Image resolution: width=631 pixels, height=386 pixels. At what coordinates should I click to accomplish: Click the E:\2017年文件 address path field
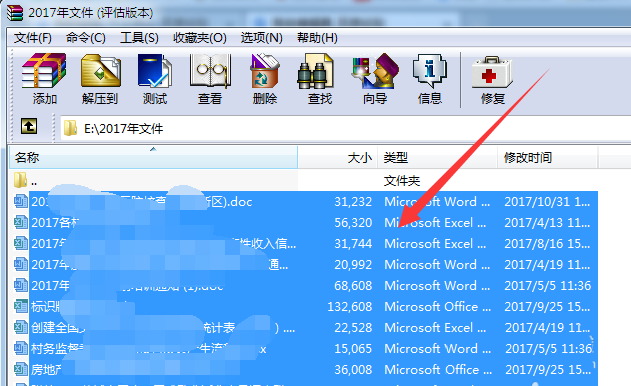tap(346, 128)
